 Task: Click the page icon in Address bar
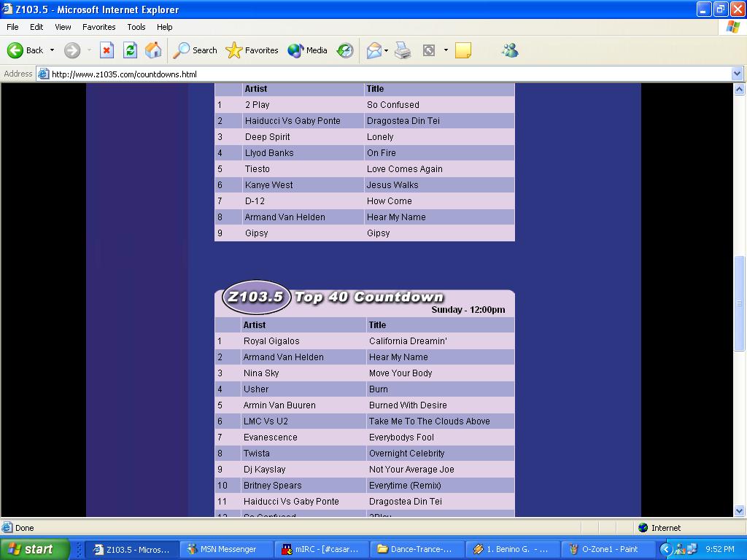pos(43,74)
